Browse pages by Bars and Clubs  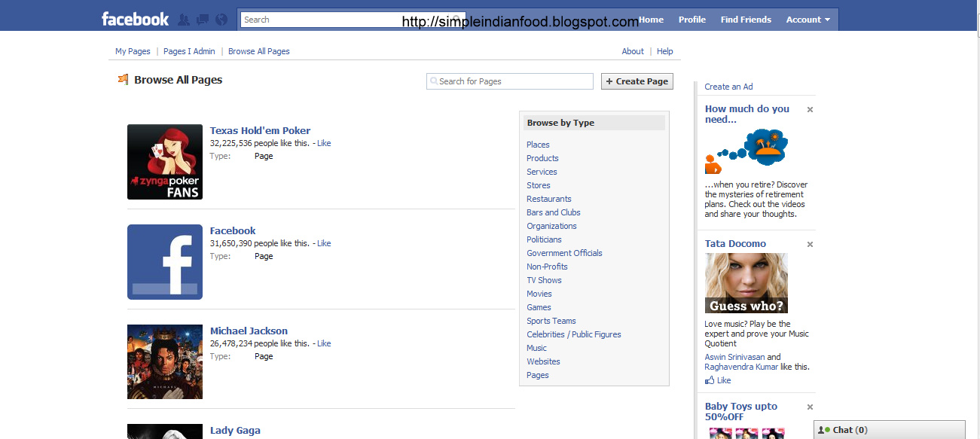[554, 212]
